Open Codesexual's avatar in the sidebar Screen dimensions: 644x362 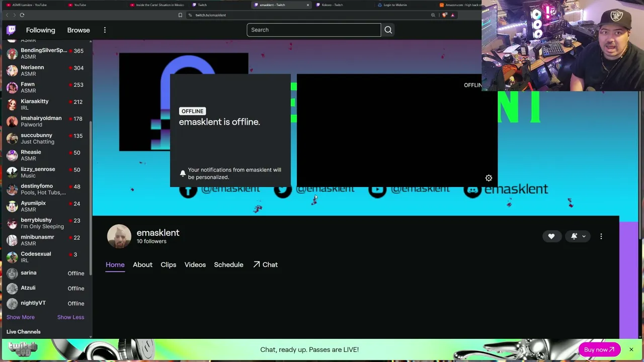(12, 257)
